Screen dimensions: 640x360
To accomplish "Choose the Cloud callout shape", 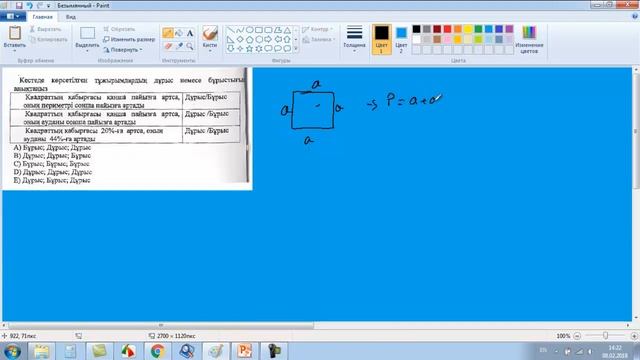I will click(287, 49).
